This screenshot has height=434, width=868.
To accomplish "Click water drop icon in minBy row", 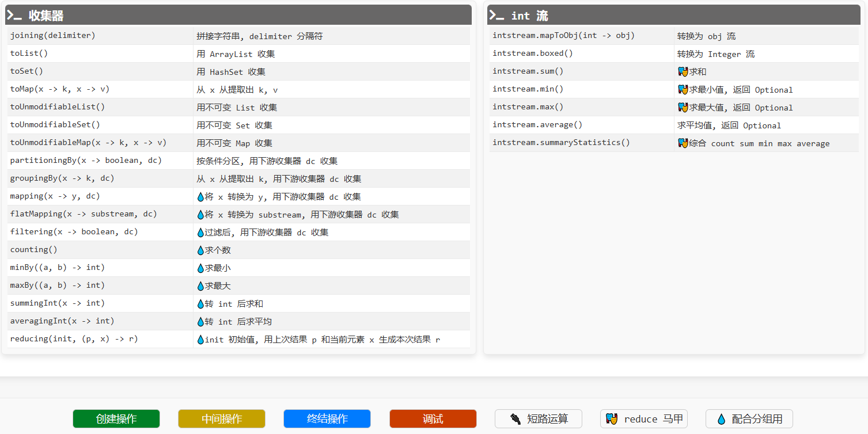I will [x=200, y=268].
